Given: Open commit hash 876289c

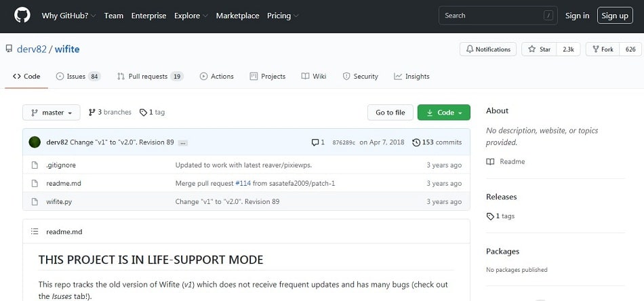Looking at the screenshot, I should point(344,143).
